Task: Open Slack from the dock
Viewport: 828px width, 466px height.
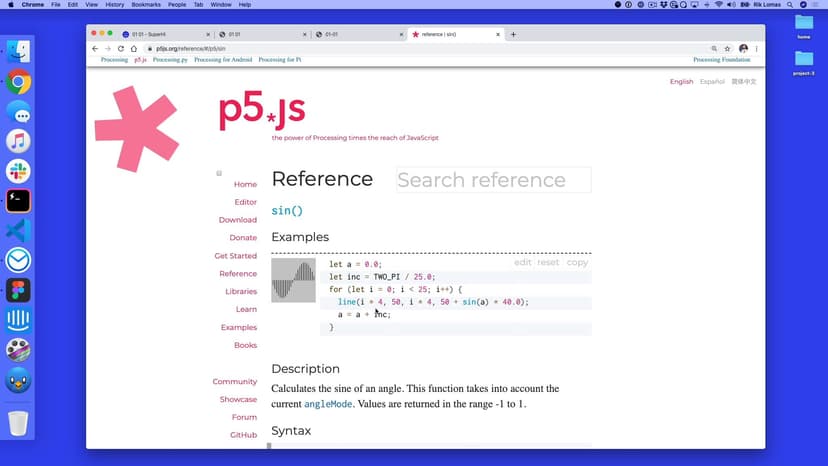Action: pyautogui.click(x=18, y=171)
